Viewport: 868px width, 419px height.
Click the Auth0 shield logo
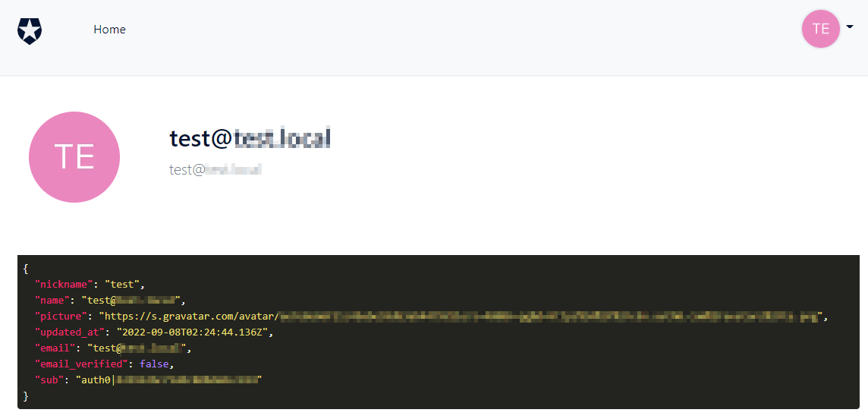pyautogui.click(x=30, y=30)
